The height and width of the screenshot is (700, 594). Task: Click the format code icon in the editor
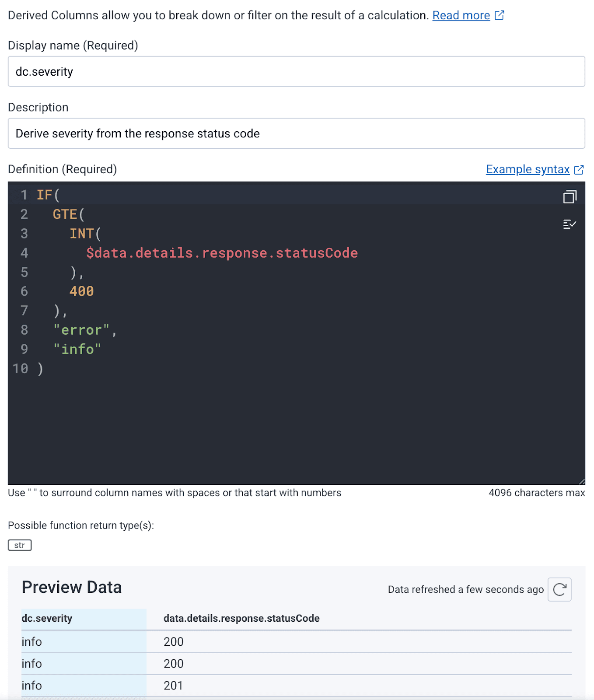(x=570, y=224)
